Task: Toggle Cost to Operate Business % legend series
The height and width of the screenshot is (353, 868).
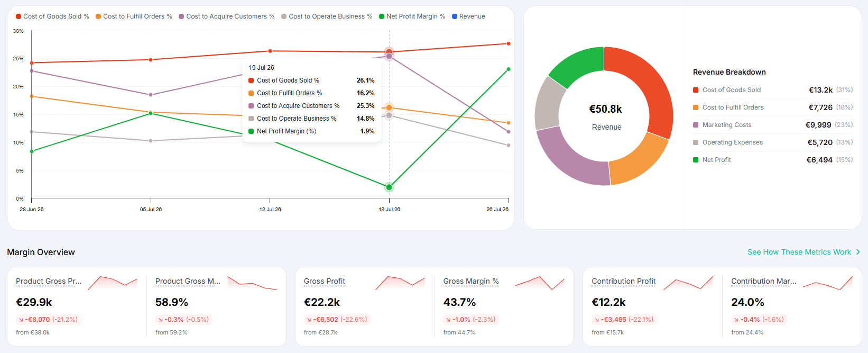Action: point(327,16)
